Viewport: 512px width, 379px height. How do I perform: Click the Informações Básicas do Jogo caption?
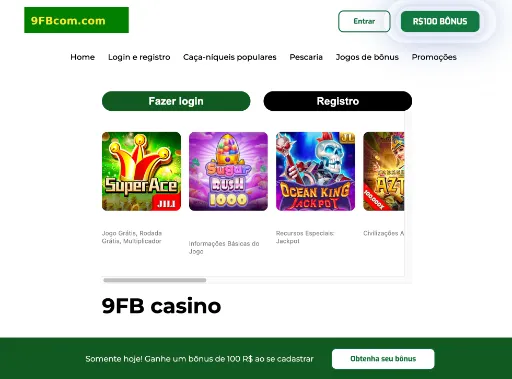(224, 247)
